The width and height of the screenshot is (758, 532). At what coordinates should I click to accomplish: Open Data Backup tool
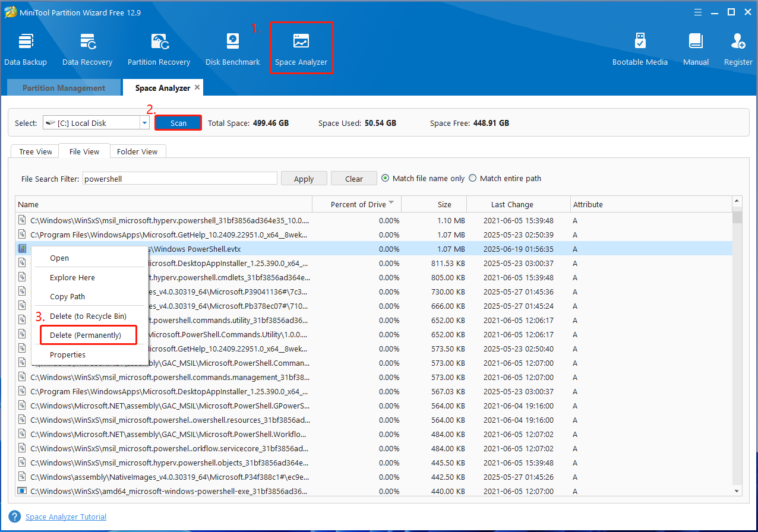pyautogui.click(x=26, y=49)
